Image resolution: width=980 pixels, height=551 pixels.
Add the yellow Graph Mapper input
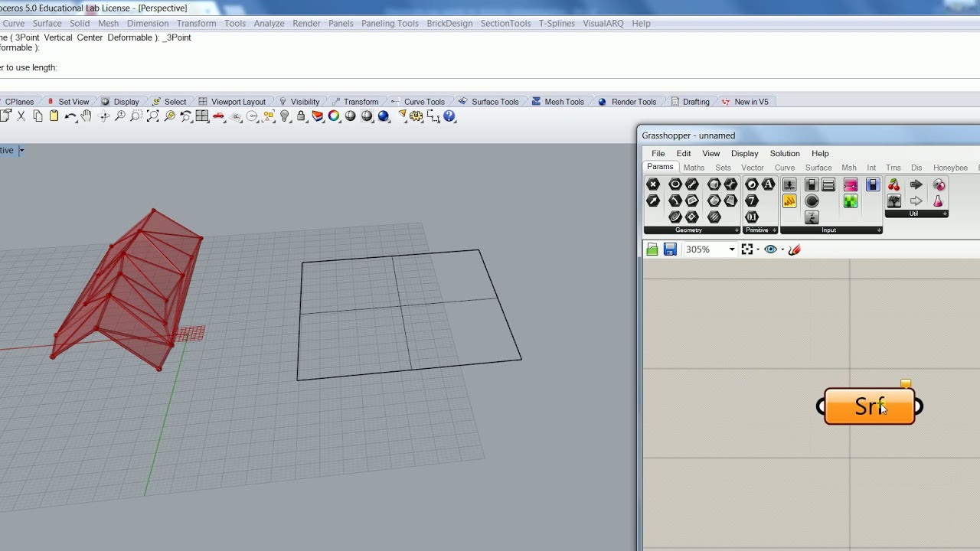[x=789, y=201]
